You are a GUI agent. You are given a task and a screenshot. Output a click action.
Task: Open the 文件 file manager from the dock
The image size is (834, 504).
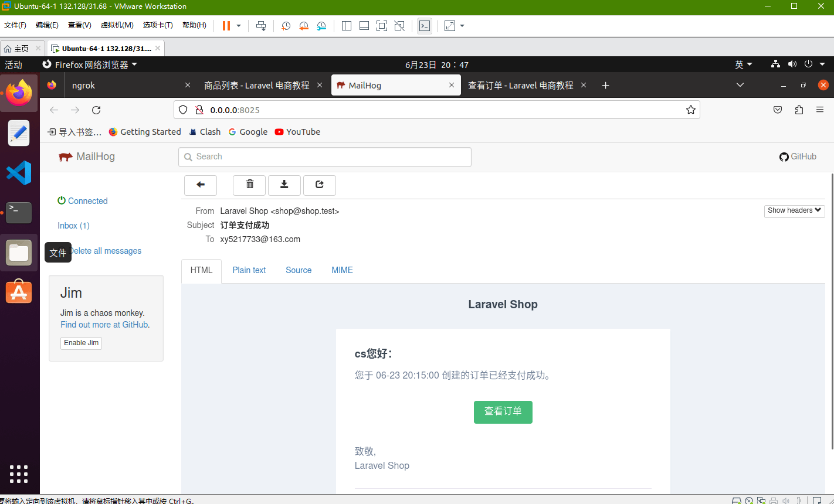click(19, 253)
